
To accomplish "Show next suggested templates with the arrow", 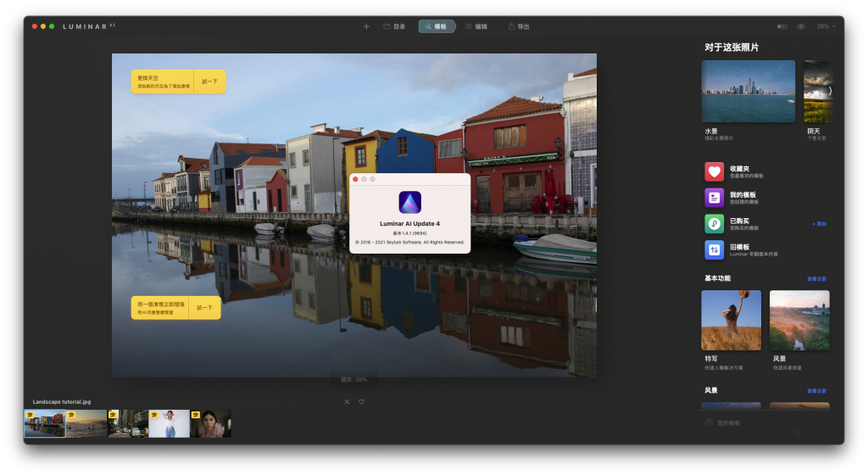I will (830, 91).
